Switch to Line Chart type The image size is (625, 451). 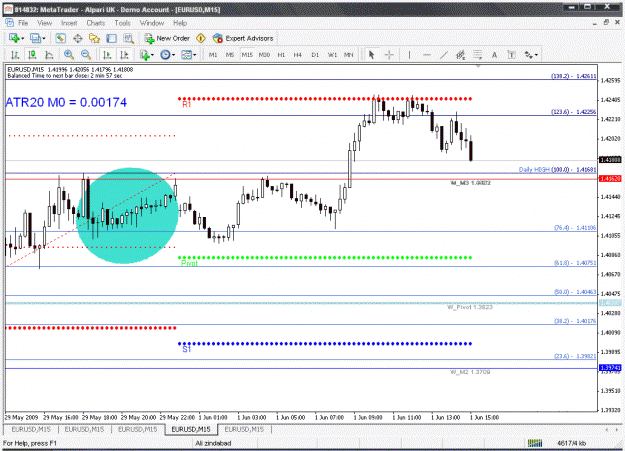[x=49, y=55]
